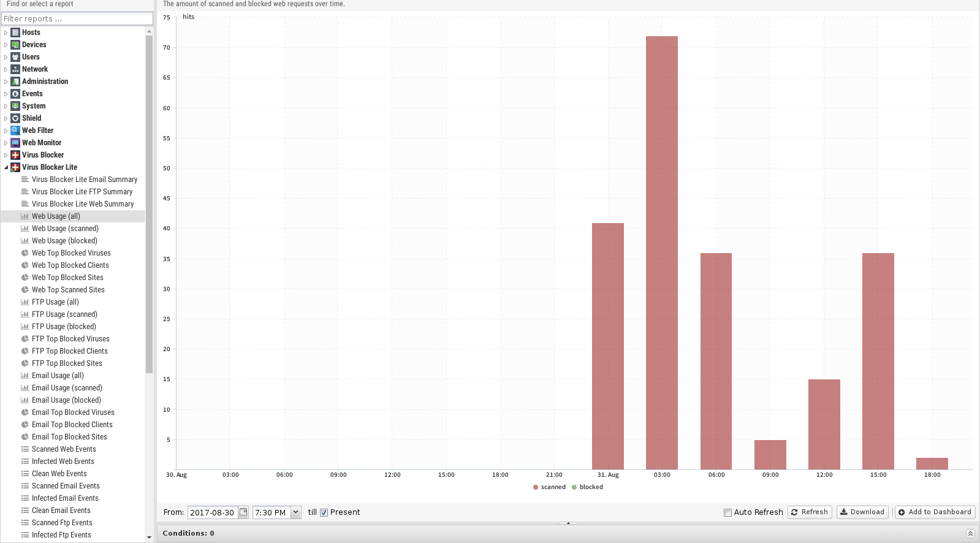
Task: Click the list icon beside Scanned Web Events
Action: pyautogui.click(x=25, y=449)
